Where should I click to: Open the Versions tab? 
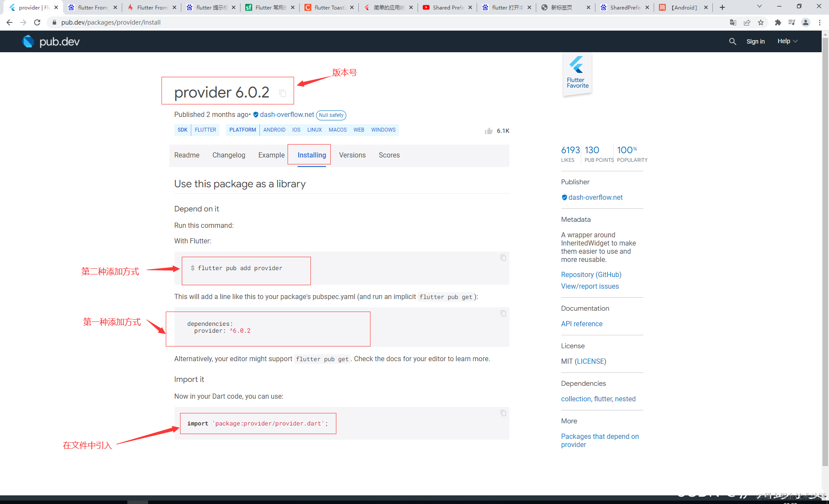[x=352, y=155]
